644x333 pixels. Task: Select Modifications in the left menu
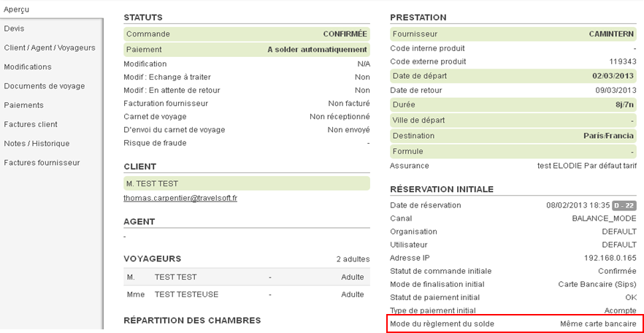pos(28,66)
